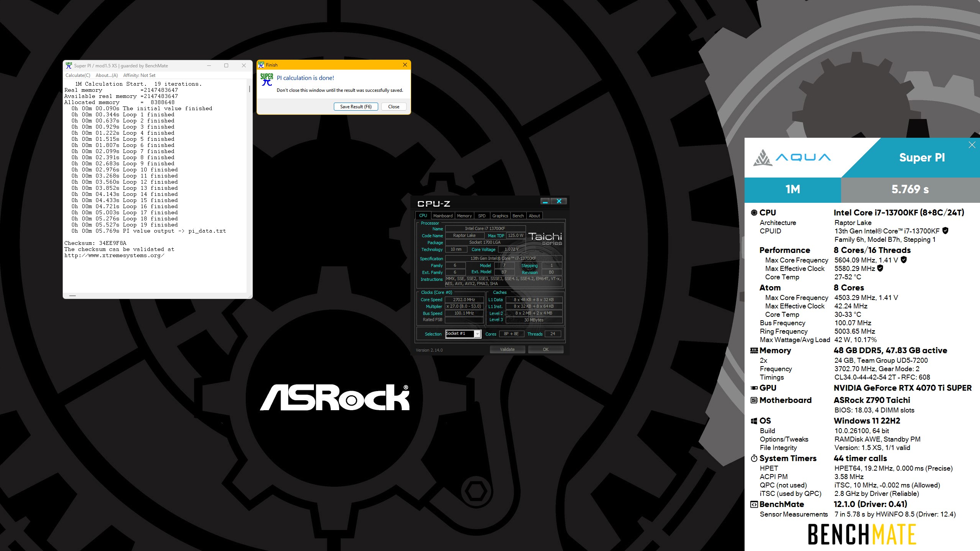Click the Super PI window title icon
The width and height of the screenshot is (980, 551).
(69, 65)
